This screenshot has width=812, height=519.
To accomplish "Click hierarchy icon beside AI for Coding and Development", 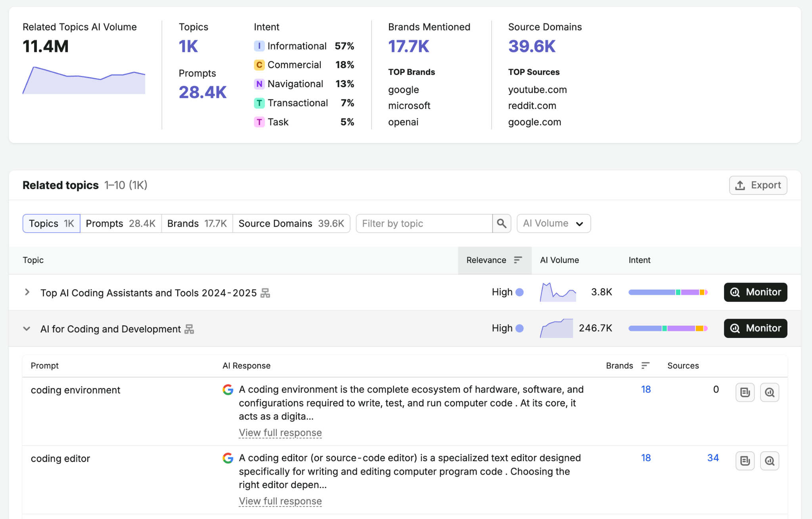I will click(x=189, y=329).
